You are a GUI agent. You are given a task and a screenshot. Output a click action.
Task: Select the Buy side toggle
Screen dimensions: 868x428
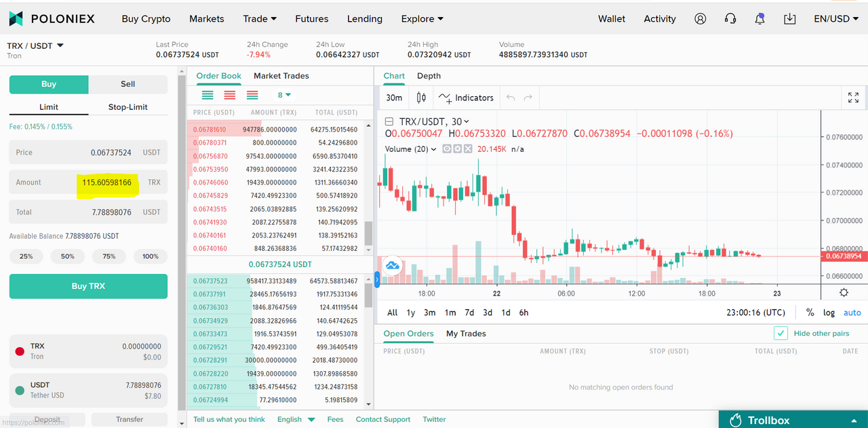coord(49,84)
